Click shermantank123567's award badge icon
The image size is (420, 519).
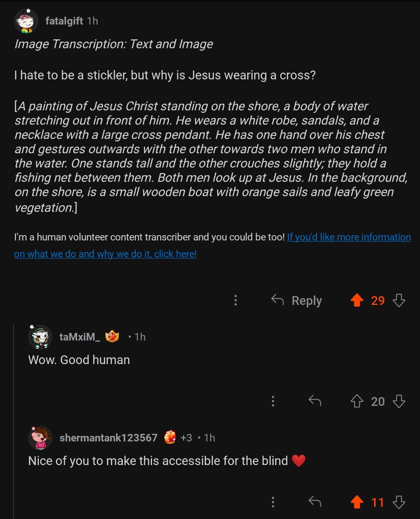point(170,438)
